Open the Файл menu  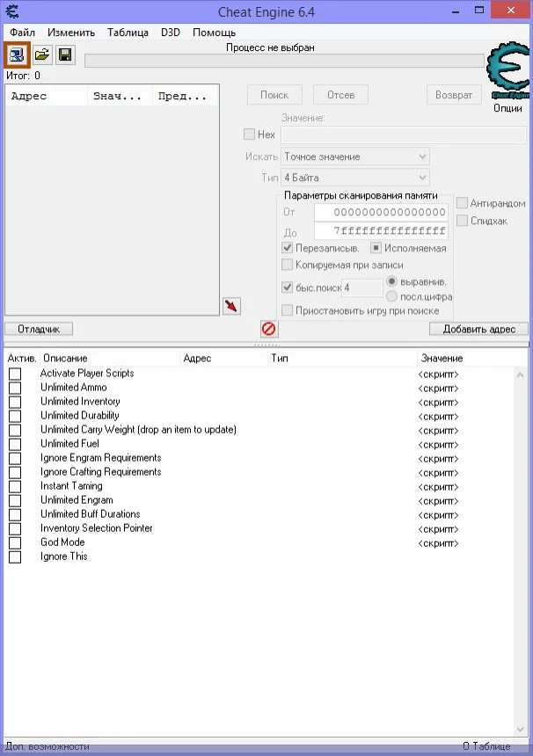tap(22, 33)
